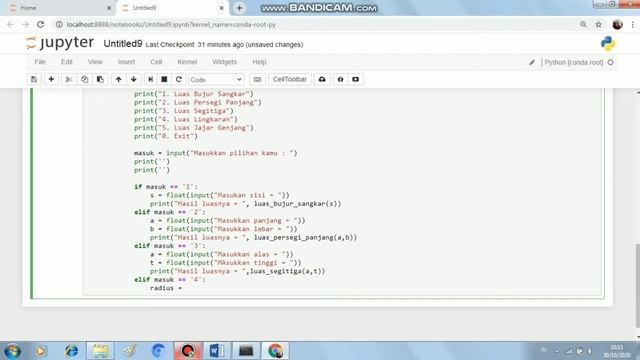Open the media player taskbar icon

pyautogui.click(x=40, y=351)
